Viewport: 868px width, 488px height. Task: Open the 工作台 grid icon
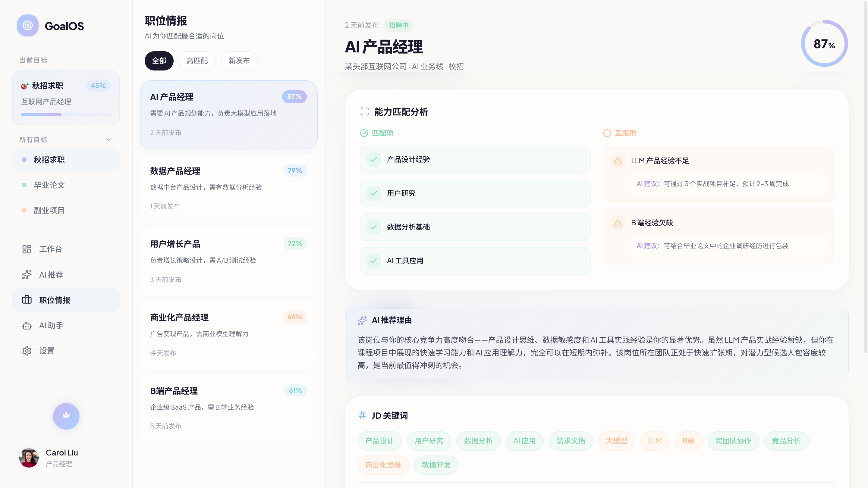27,249
